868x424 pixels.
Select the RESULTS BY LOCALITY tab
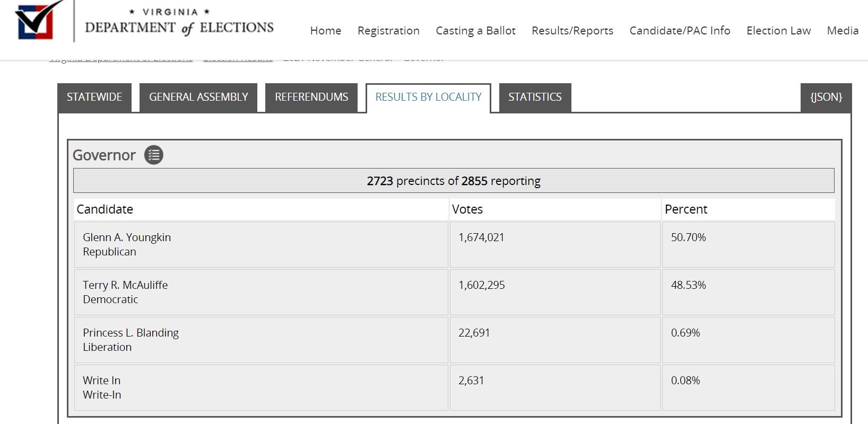tap(428, 98)
